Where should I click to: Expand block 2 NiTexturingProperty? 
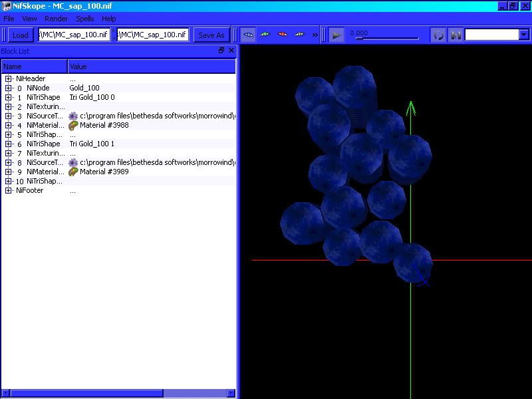click(x=8, y=106)
